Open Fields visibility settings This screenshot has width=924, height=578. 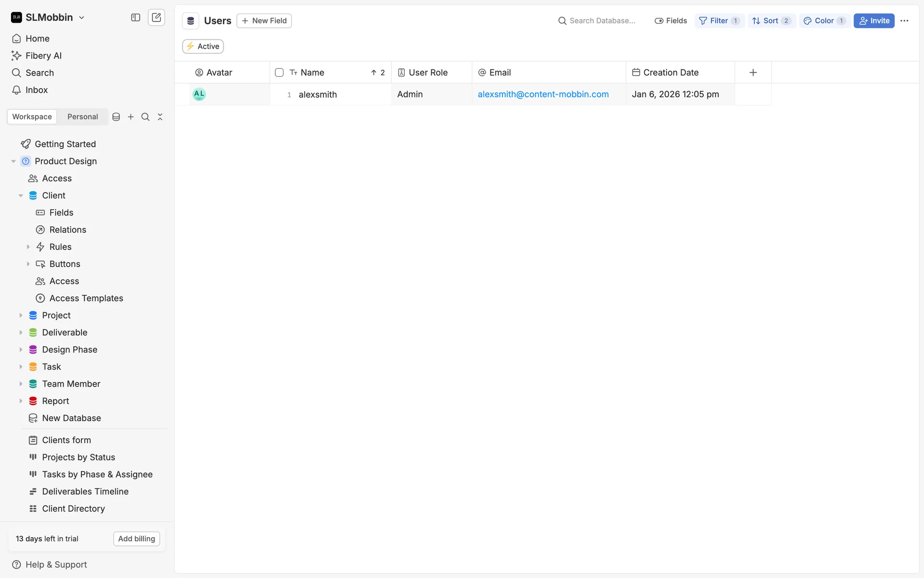point(671,21)
